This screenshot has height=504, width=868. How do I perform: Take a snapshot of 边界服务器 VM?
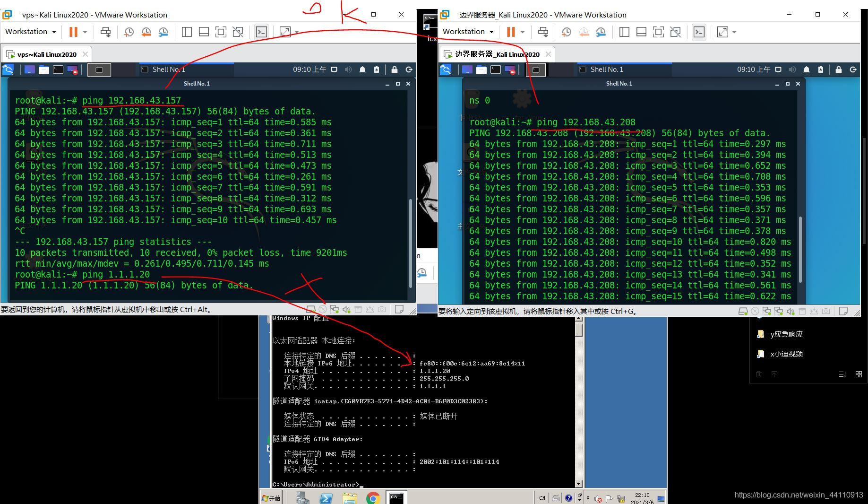566,32
